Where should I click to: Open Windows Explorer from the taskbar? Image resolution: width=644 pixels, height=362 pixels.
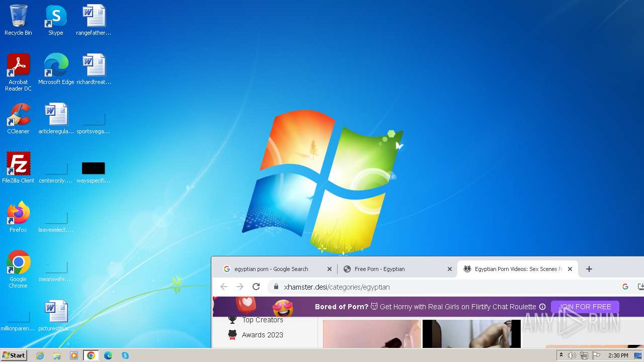click(x=57, y=355)
